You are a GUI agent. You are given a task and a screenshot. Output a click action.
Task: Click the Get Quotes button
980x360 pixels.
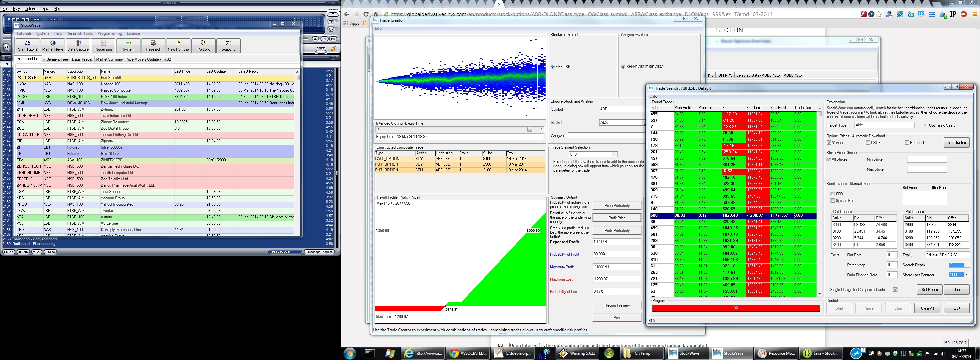click(x=956, y=143)
